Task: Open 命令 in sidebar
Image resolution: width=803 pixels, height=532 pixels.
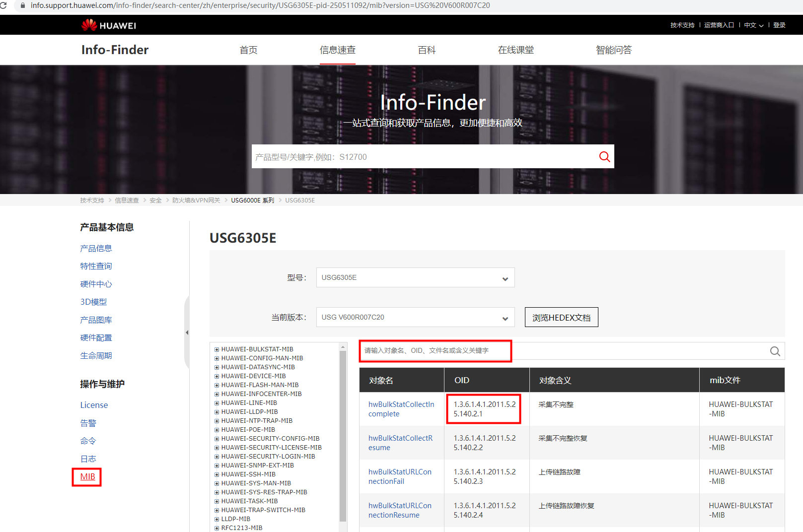Action: click(88, 441)
